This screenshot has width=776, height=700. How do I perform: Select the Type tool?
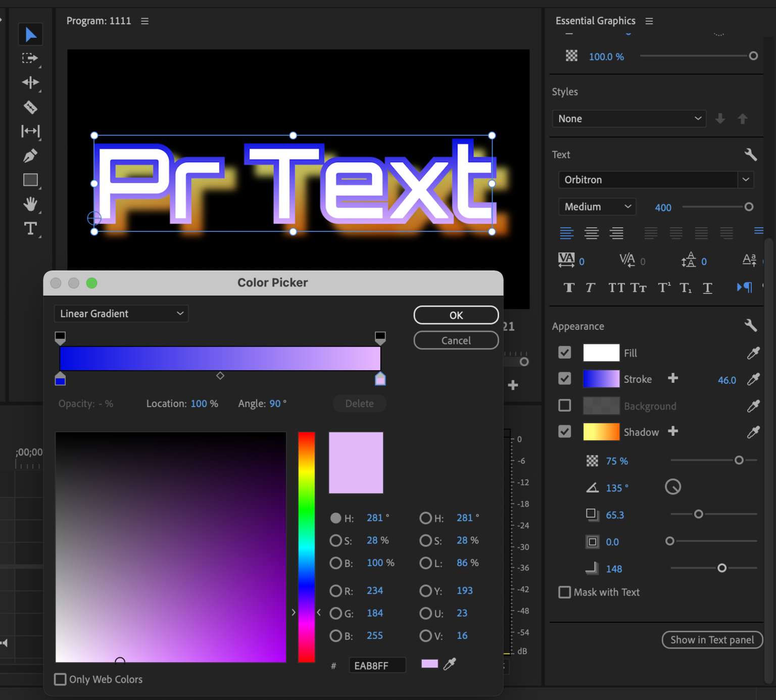coord(30,228)
